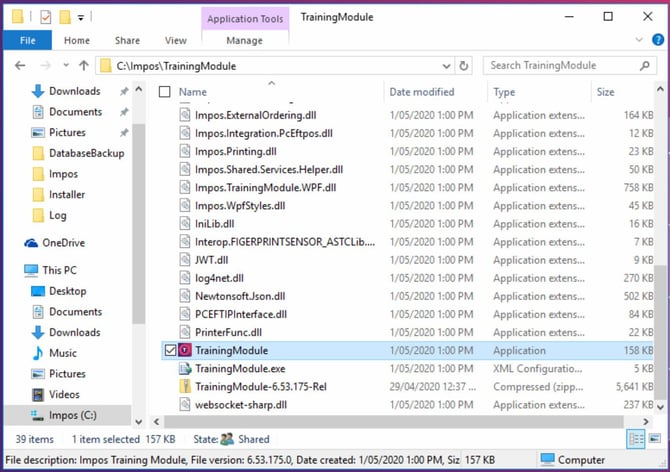Screen dimensions: 670x472
Task: Click the file list vertical scrollbar thumb
Action: pos(660,331)
